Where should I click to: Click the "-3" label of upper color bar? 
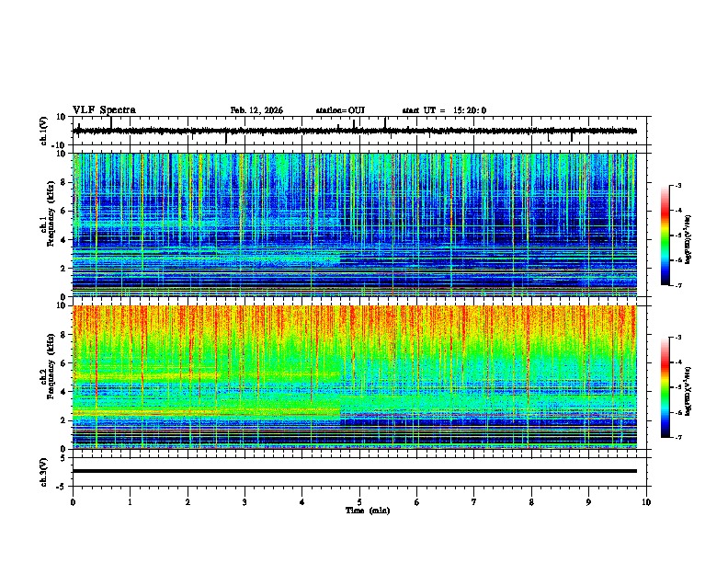click(x=678, y=185)
